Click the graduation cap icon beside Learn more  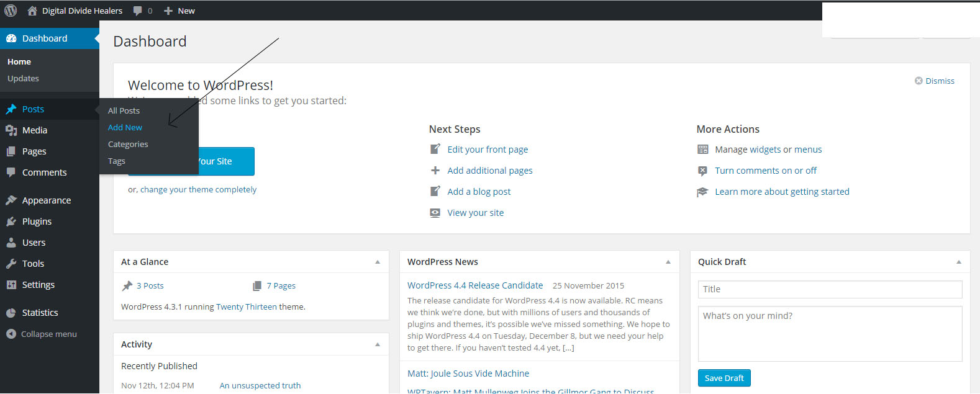[702, 192]
